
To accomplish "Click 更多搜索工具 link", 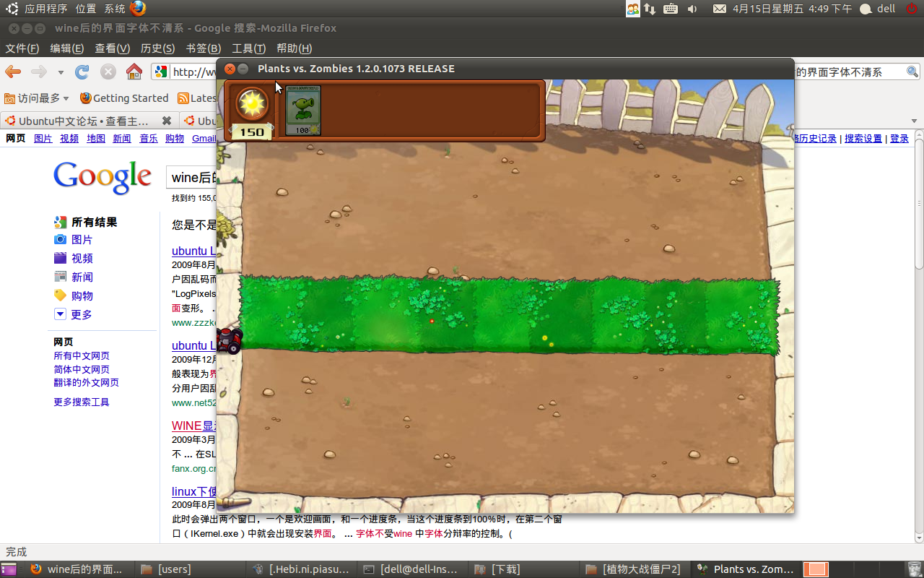I will (82, 402).
